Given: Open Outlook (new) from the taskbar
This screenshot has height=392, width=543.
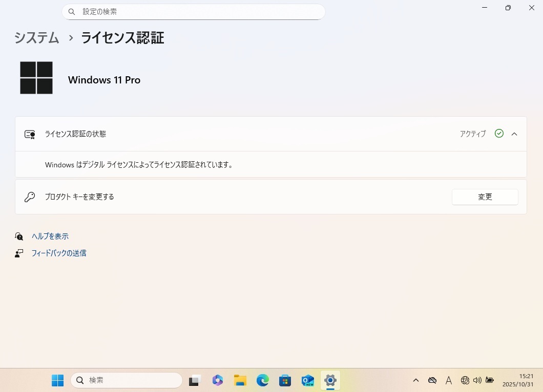Looking at the screenshot, I should pos(307,380).
